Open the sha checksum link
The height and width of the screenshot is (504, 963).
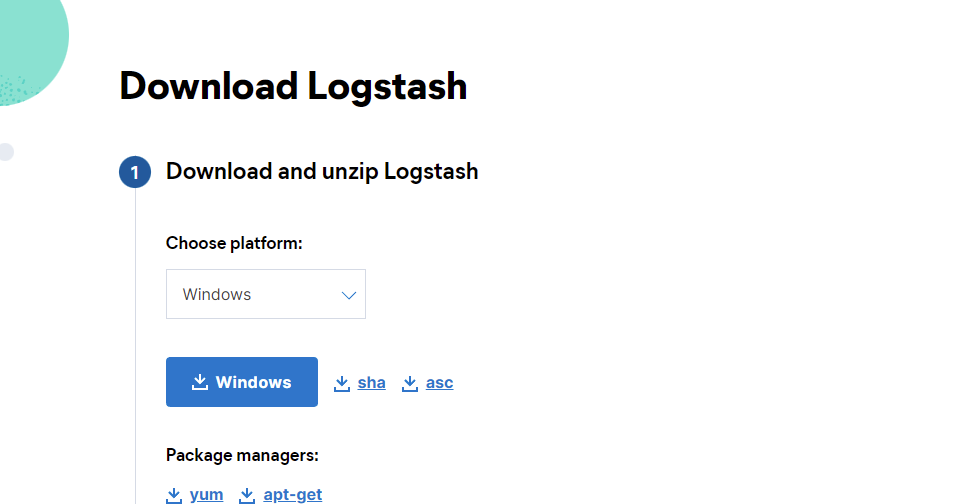[372, 382]
